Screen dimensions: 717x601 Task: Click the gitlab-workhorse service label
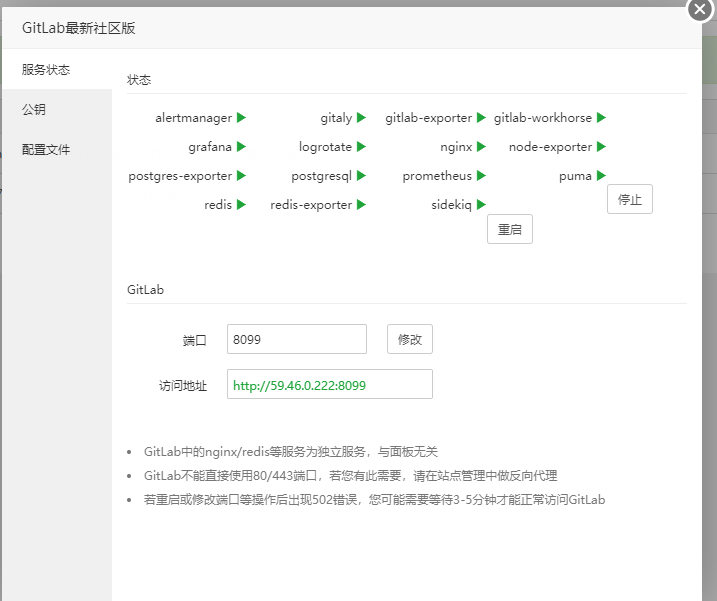click(543, 118)
